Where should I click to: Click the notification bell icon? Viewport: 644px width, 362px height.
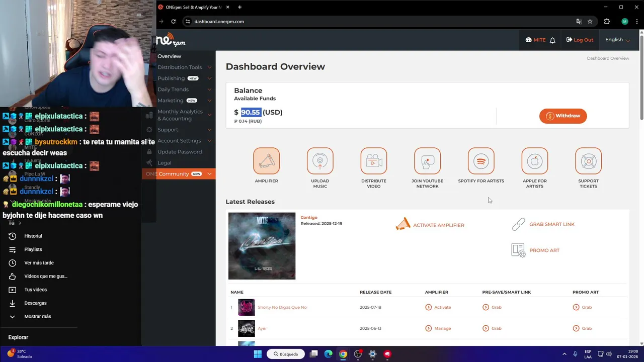tap(552, 40)
